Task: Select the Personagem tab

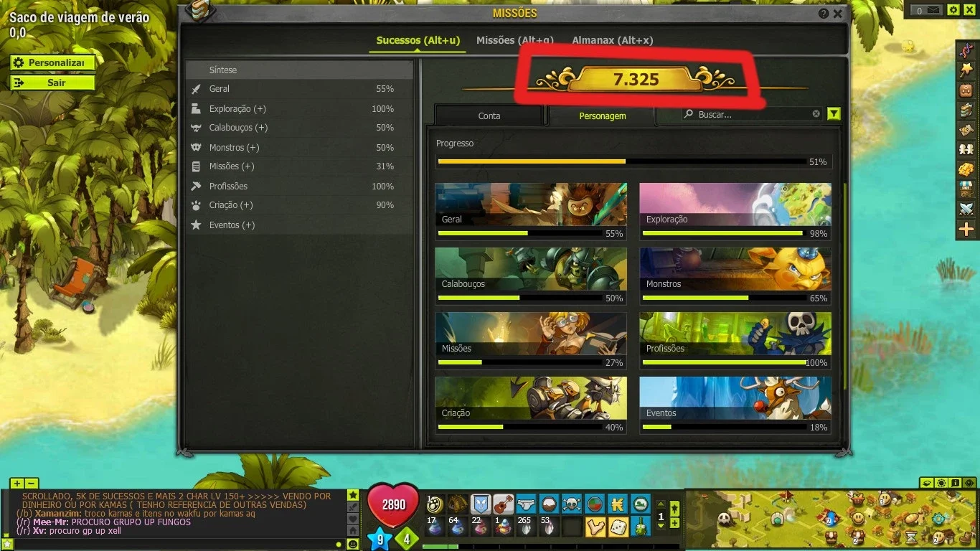Action: click(x=603, y=116)
